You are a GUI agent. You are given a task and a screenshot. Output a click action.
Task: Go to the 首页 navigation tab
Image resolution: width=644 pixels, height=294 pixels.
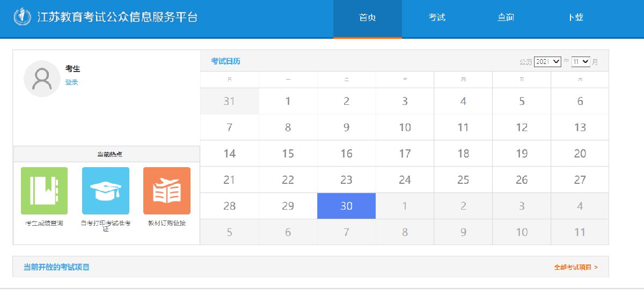(x=367, y=18)
